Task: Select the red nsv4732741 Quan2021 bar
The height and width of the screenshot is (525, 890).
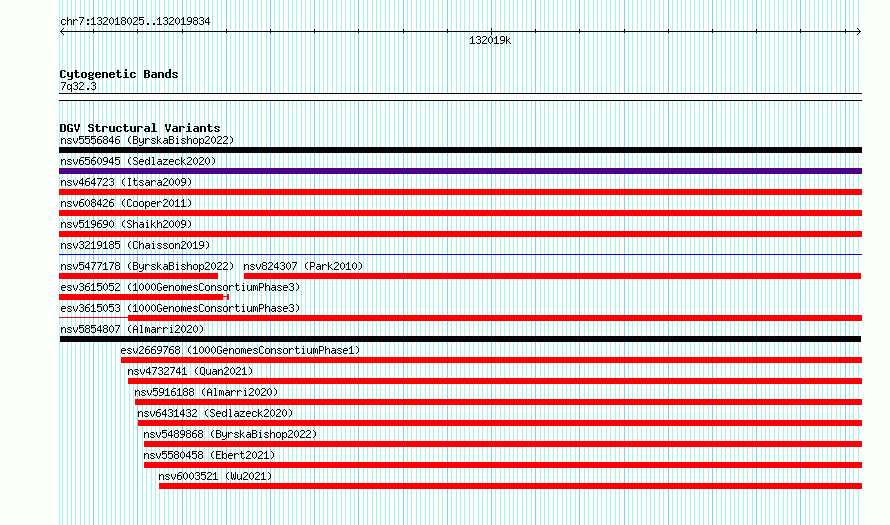Action: tap(495, 381)
